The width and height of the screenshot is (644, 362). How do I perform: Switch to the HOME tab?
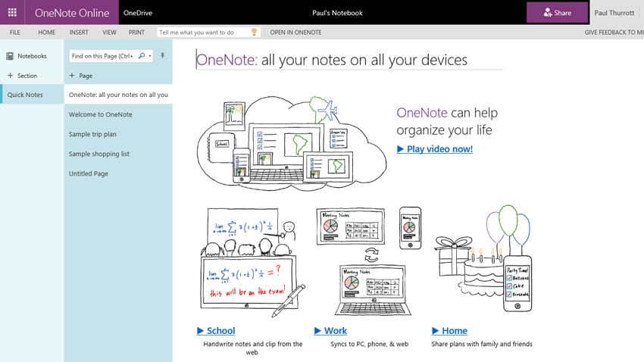tap(46, 33)
